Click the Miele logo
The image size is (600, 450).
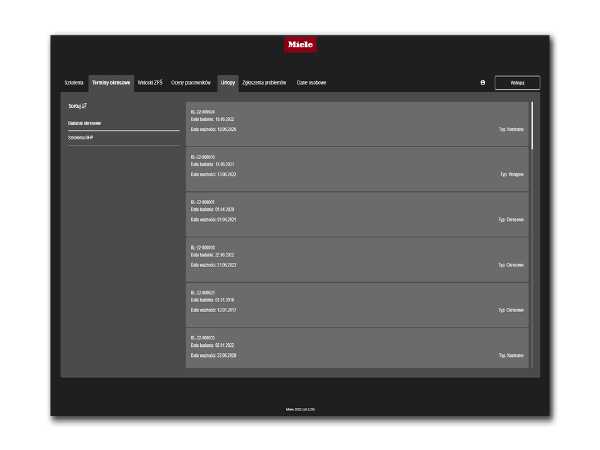[x=300, y=45]
